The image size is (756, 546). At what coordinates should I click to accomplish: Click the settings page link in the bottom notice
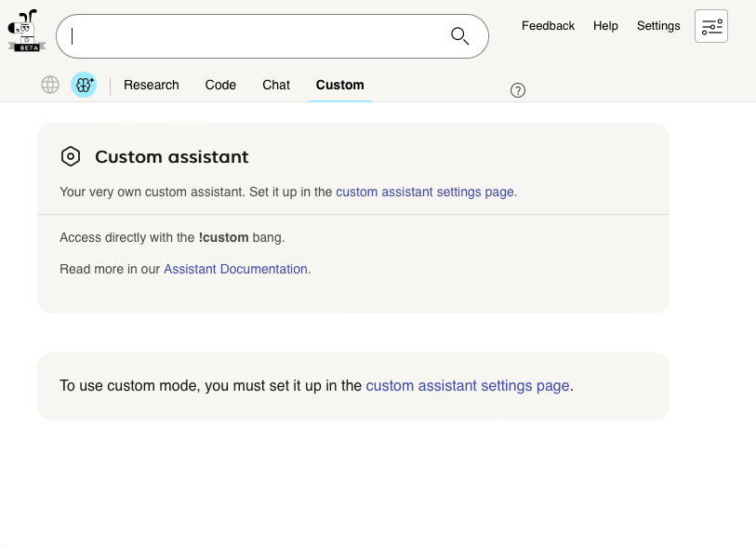[467, 385]
